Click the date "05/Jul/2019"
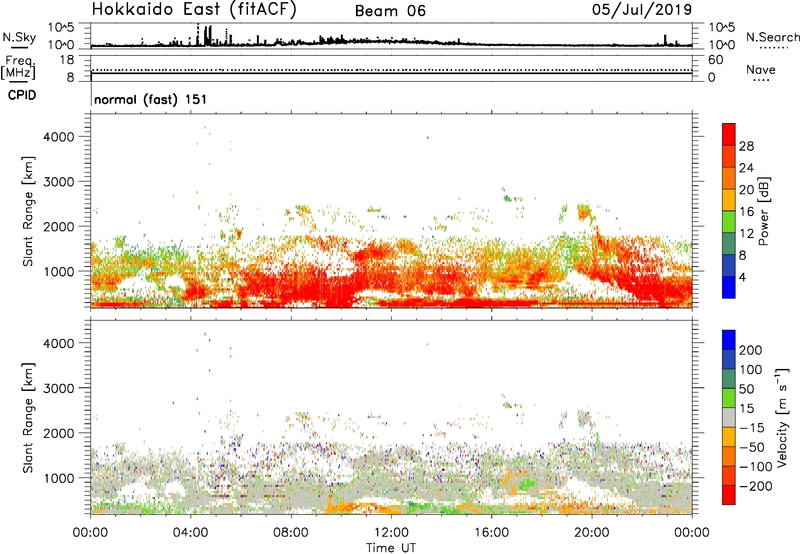Screen dimensions: 800x554 coord(642,10)
